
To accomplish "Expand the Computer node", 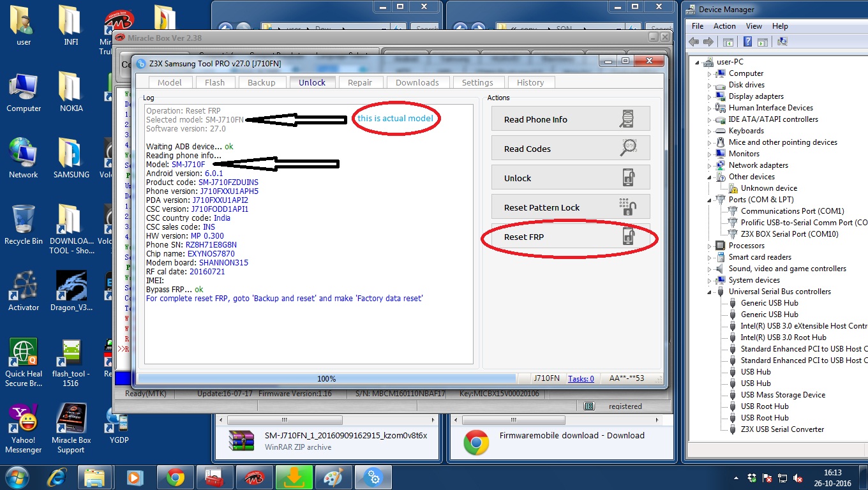I will pos(709,73).
